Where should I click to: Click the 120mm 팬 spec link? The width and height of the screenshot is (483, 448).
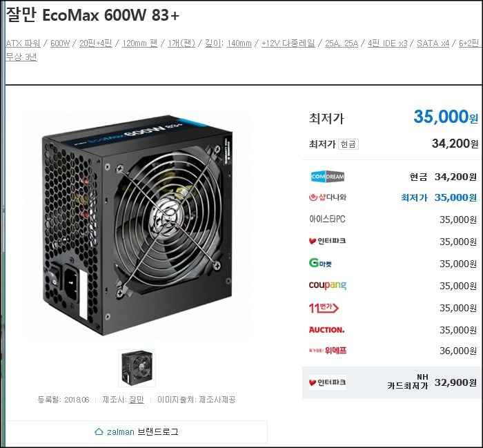(140, 43)
